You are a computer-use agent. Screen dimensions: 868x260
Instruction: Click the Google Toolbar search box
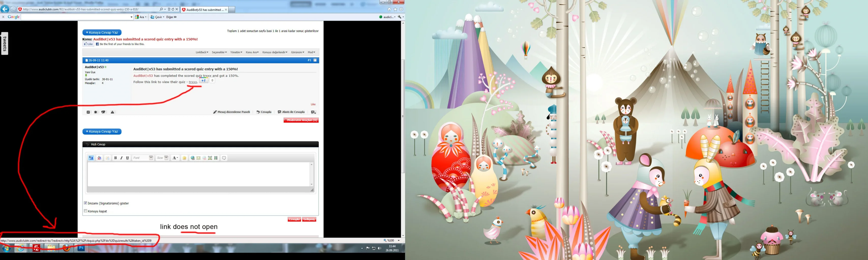(77, 17)
